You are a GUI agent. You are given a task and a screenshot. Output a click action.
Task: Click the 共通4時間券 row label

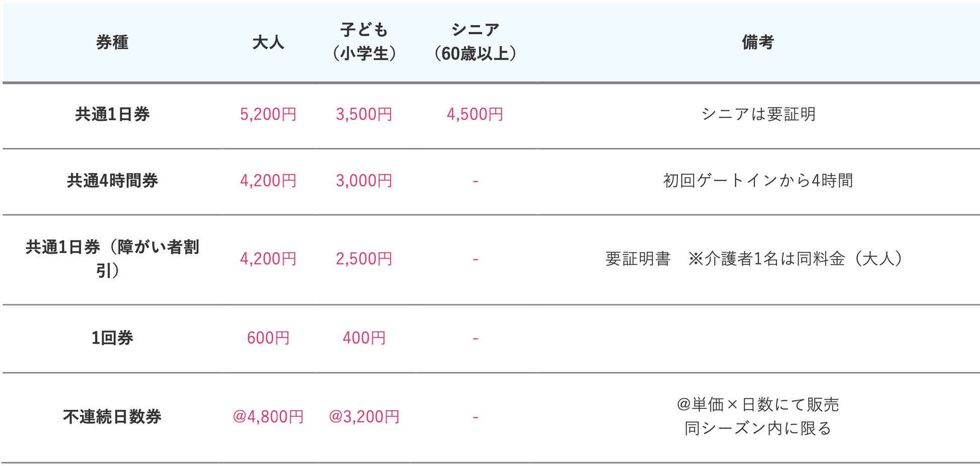pos(112,181)
